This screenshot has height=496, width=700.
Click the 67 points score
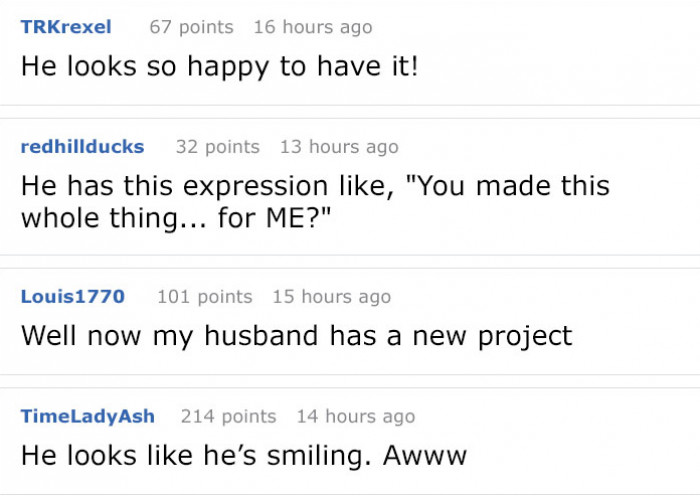[191, 27]
